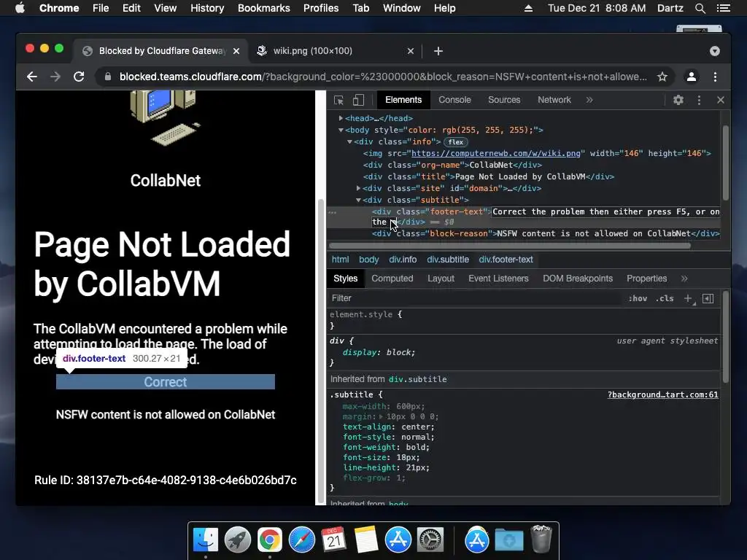Open Control Center list icon in menu bar

pos(724,8)
